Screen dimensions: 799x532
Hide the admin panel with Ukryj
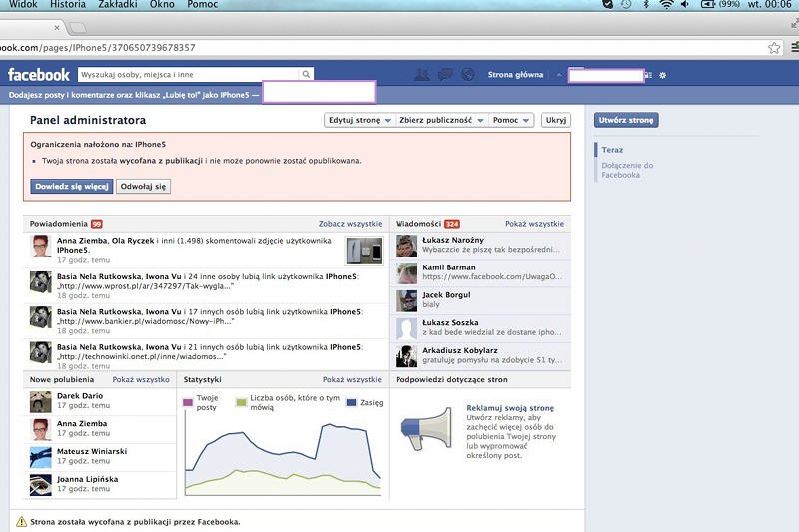[555, 120]
